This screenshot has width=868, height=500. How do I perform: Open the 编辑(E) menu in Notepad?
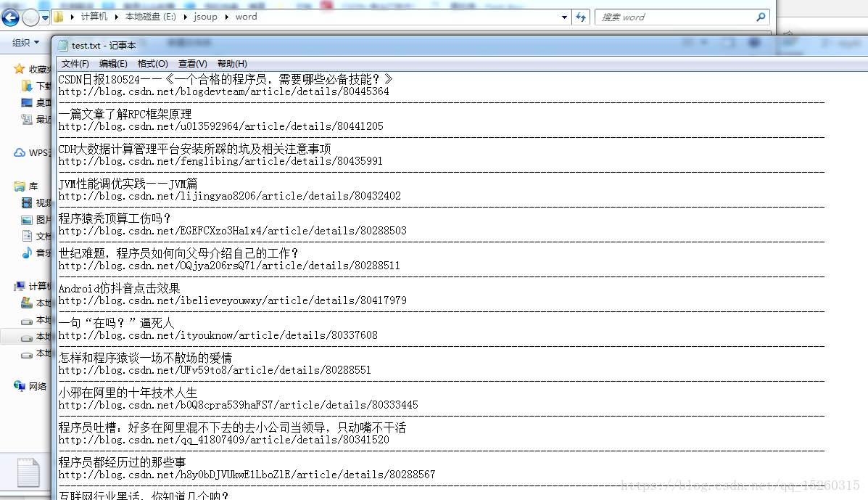[113, 64]
